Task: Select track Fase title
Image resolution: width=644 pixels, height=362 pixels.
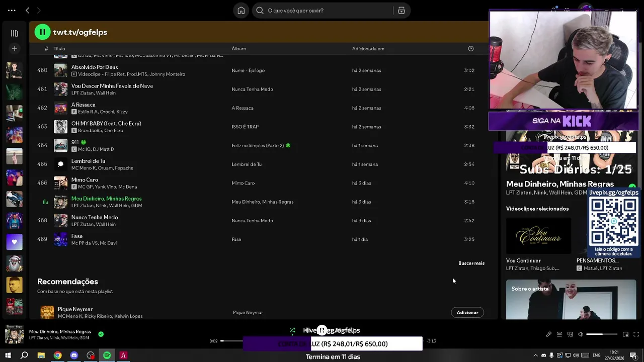Action: 77,236
